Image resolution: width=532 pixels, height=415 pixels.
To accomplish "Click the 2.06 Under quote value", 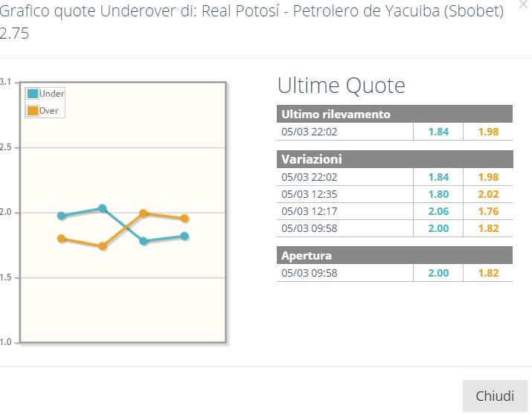I will point(438,211).
